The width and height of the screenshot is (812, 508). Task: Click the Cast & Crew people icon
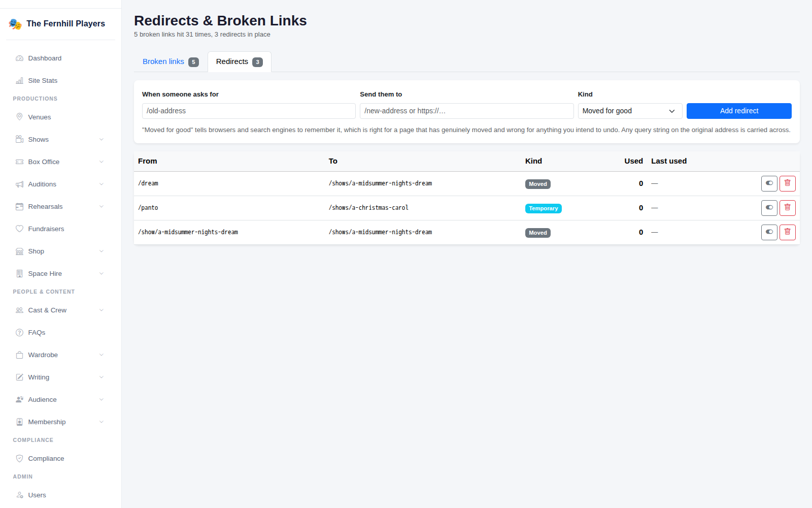point(19,310)
